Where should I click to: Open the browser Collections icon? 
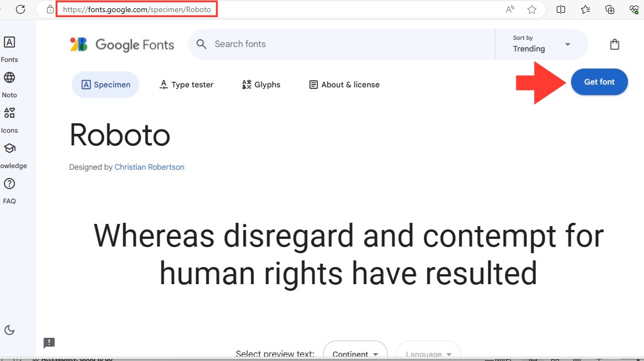click(610, 9)
